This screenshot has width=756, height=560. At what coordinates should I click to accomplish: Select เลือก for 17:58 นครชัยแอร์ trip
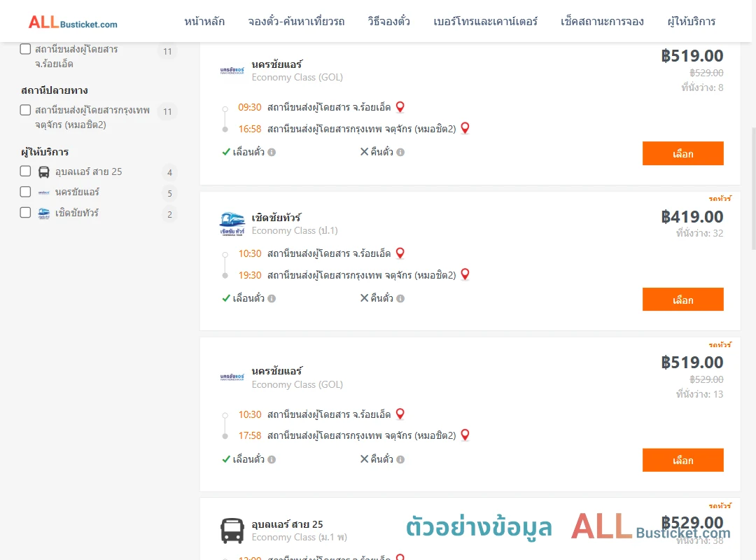pos(682,460)
